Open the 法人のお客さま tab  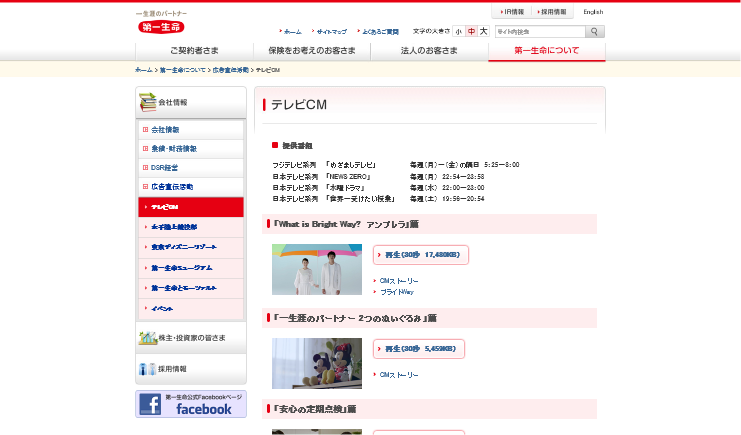(429, 51)
